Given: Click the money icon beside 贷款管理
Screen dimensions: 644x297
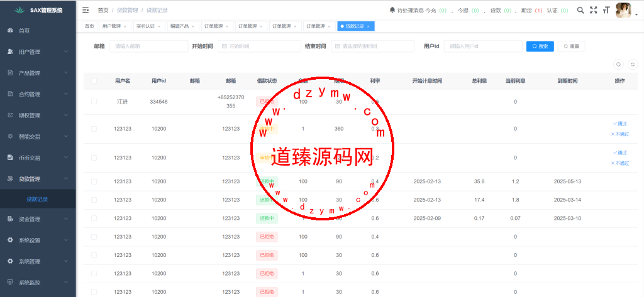Looking at the screenshot, I should tap(10, 179).
